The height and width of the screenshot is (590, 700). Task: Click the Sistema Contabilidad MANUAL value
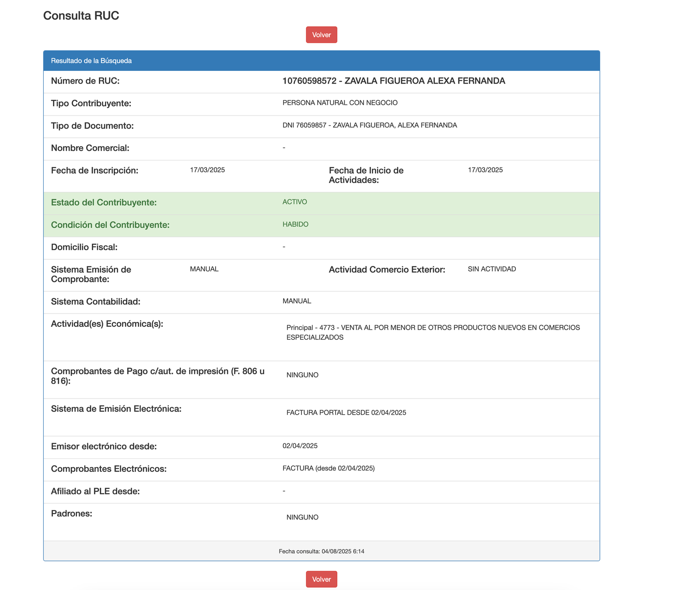tap(297, 301)
